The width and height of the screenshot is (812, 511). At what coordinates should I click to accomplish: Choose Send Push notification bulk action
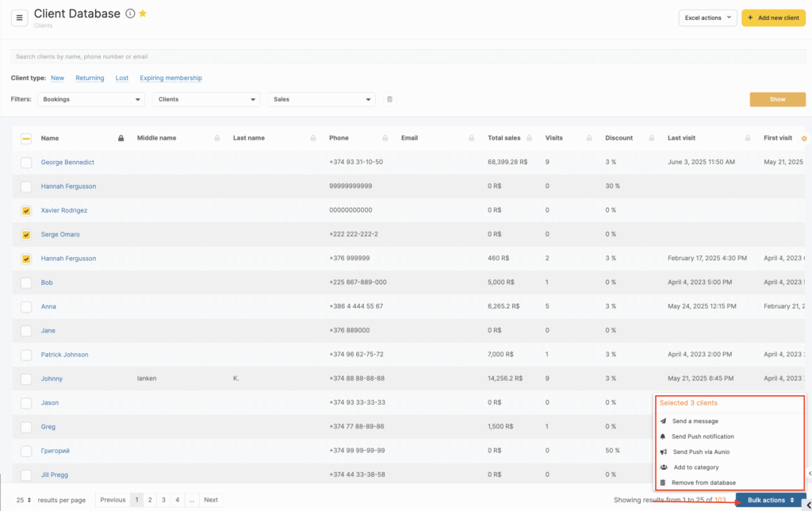(703, 436)
